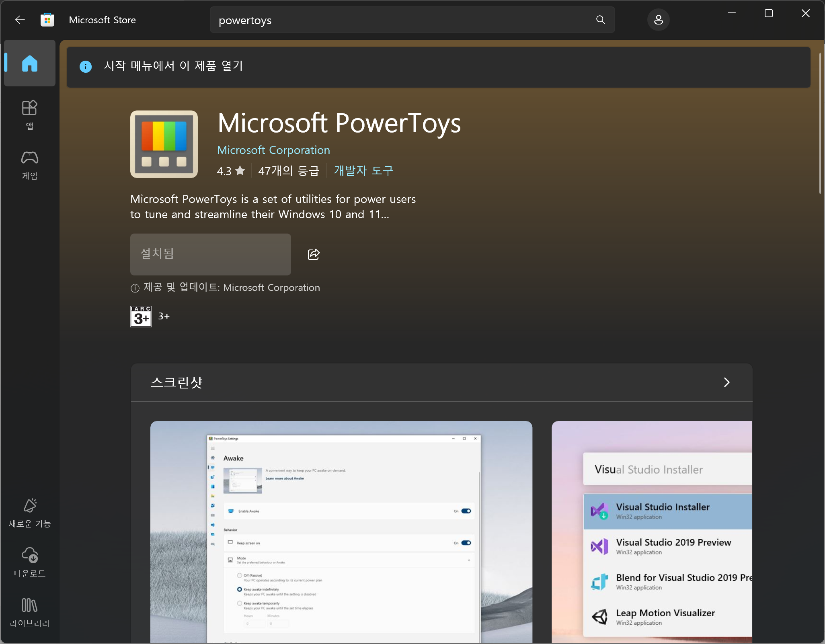Click the Microsoft Corporation publisher link

(x=273, y=150)
